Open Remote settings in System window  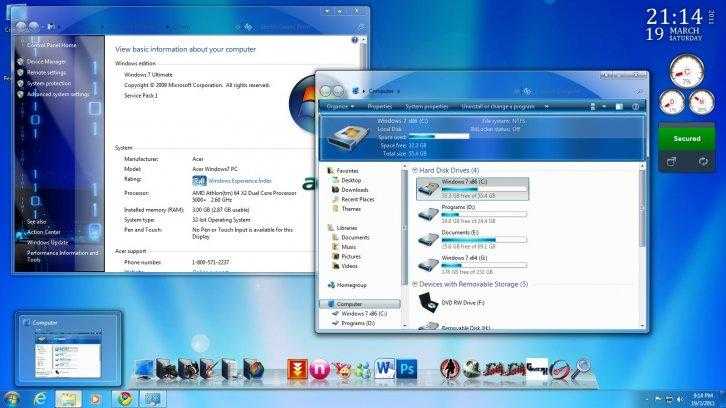pyautogui.click(x=46, y=73)
